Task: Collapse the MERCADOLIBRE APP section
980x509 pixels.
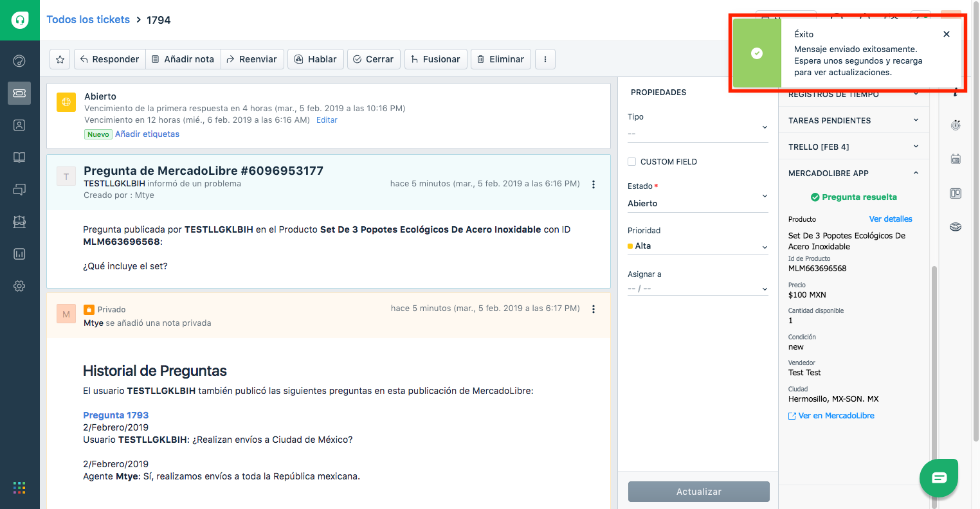Action: click(854, 173)
